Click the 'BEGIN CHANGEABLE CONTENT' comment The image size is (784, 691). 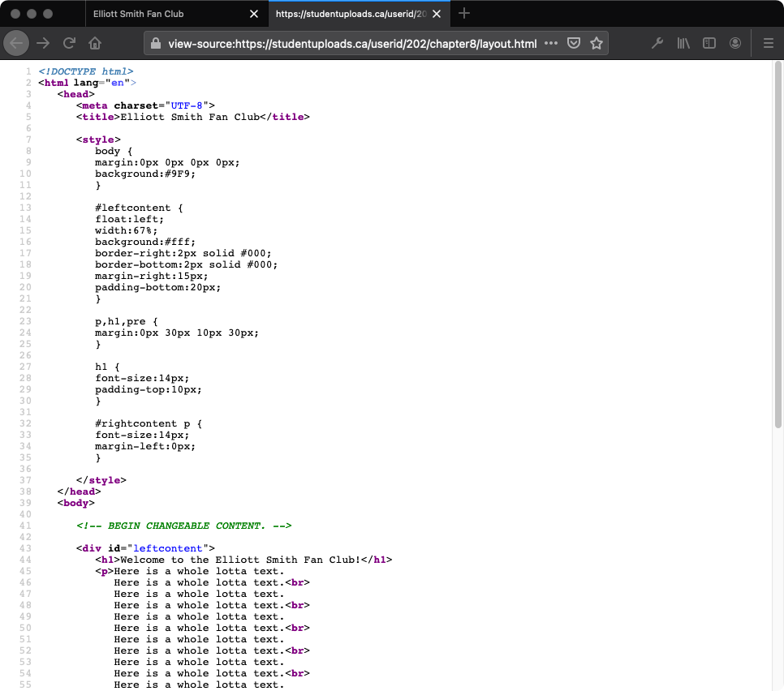pos(184,526)
